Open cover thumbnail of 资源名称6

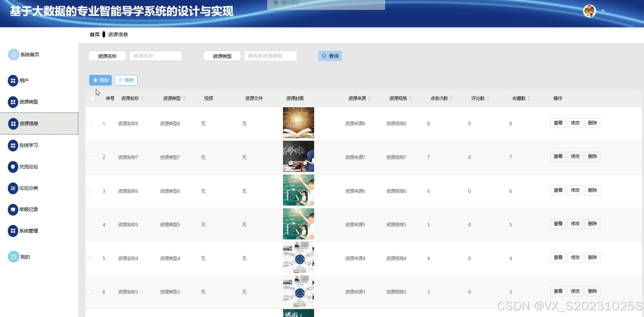pos(299,190)
